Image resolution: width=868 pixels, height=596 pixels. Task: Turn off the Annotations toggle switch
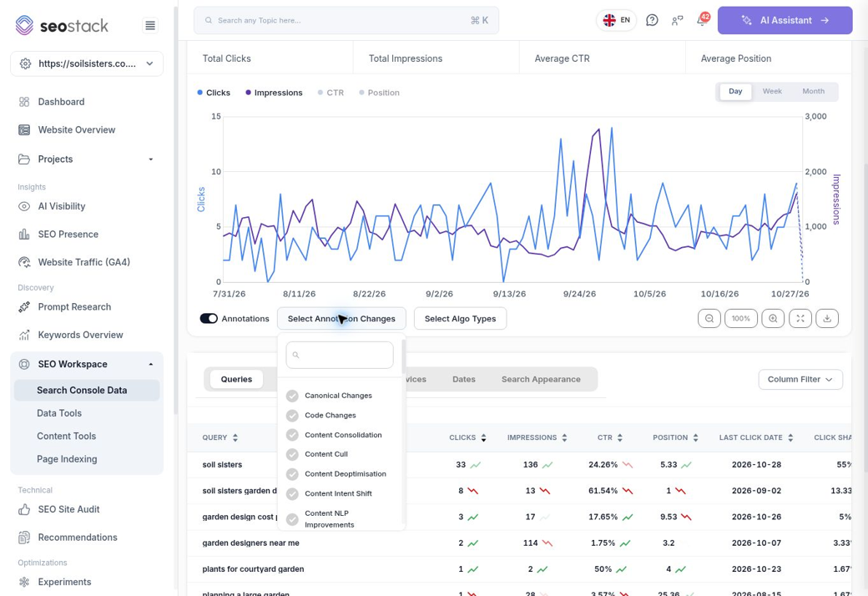pyautogui.click(x=209, y=319)
